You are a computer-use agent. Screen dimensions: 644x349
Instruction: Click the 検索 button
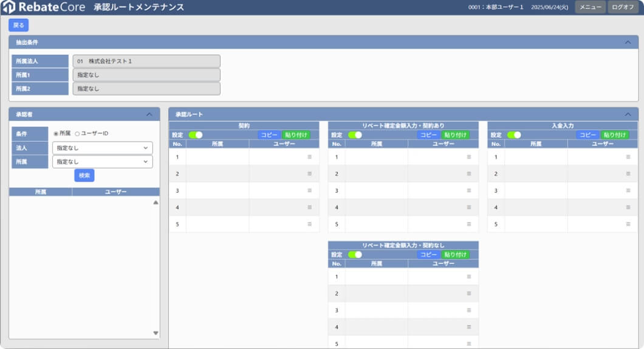coord(84,175)
